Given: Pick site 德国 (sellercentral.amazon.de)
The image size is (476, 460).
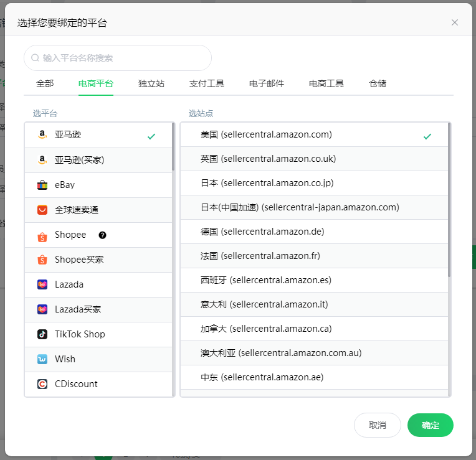Looking at the screenshot, I should point(314,232).
